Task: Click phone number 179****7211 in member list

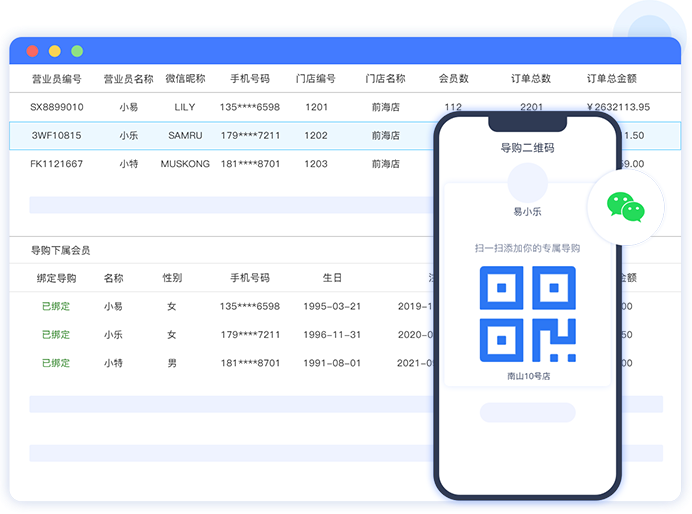Action: point(249,335)
